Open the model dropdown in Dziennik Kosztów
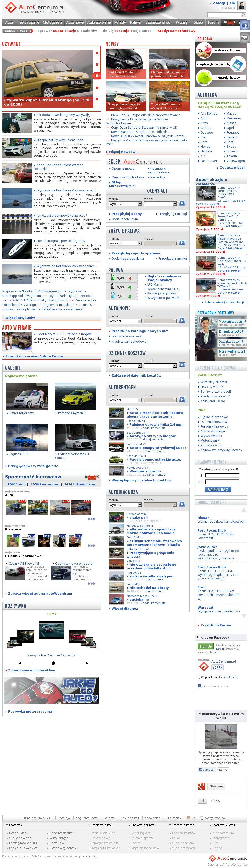This screenshot has height=868, width=250. click(x=160, y=366)
